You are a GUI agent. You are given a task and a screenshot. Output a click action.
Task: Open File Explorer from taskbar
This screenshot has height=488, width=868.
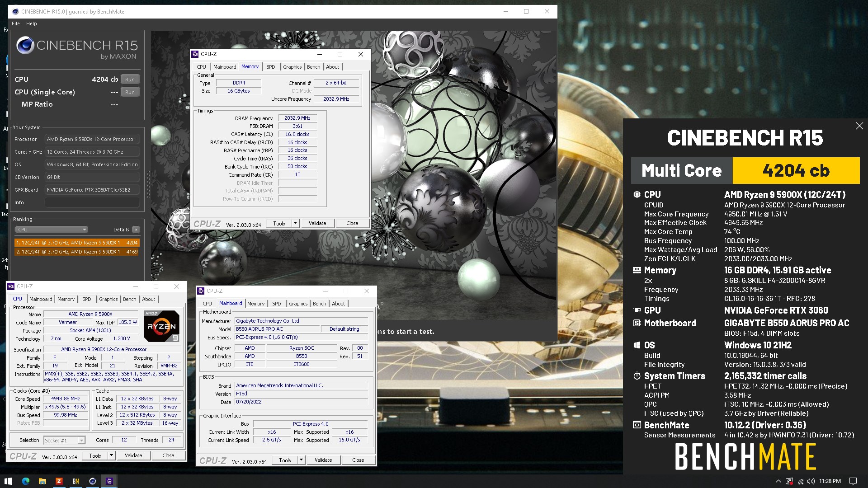coord(42,481)
